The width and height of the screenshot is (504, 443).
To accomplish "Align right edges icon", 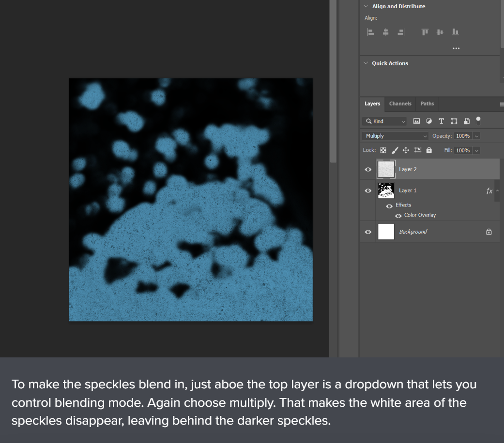I will click(x=401, y=32).
